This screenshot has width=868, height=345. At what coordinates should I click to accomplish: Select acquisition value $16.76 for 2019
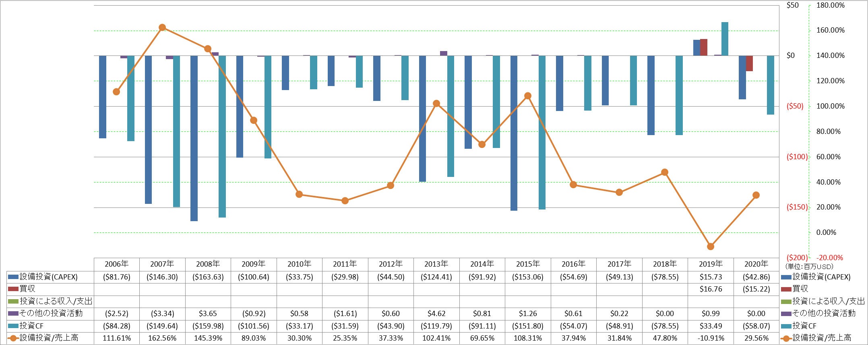point(711,289)
